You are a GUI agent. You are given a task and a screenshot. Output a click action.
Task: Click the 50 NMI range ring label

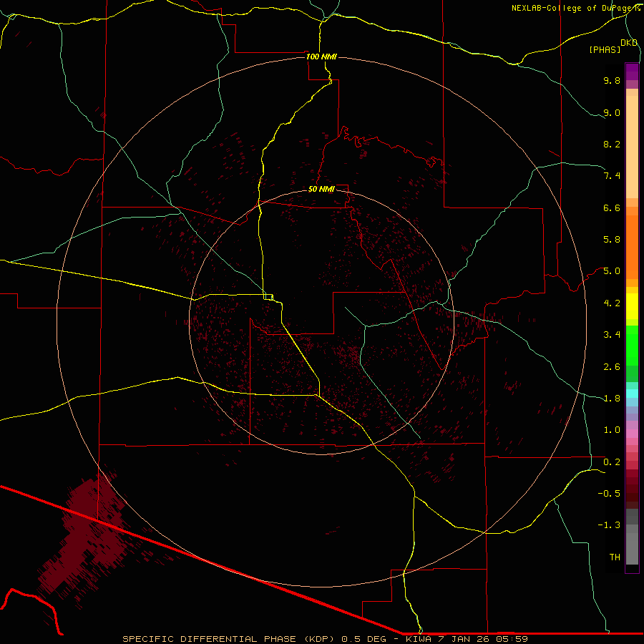point(321,189)
